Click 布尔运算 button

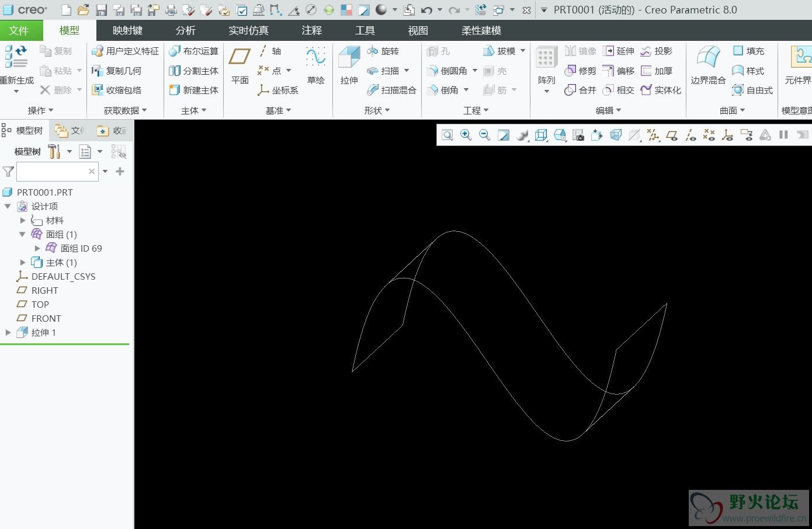[193, 51]
